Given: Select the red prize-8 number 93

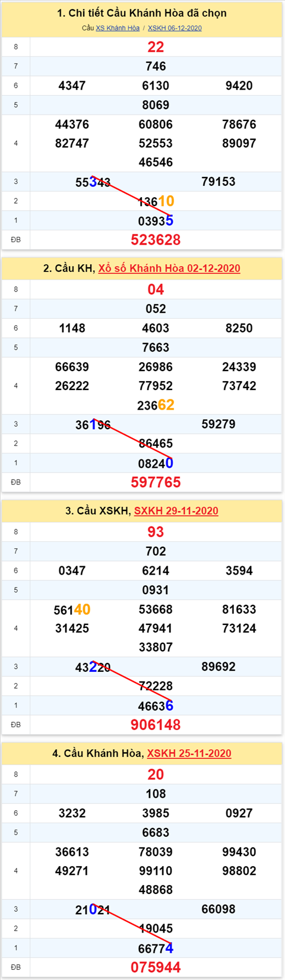Looking at the screenshot, I should [x=156, y=532].
